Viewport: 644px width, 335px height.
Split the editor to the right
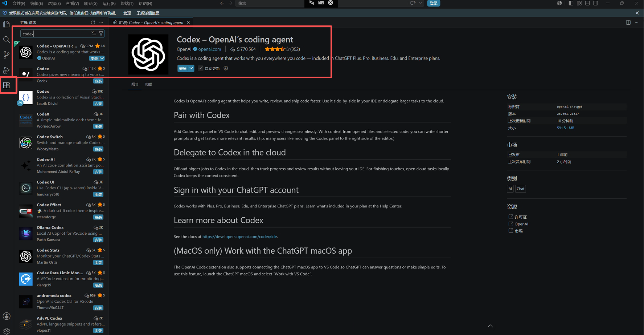coord(628,23)
